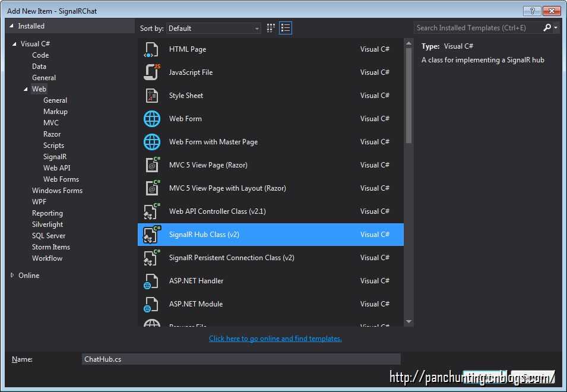Viewport: 567px width, 392px height.
Task: Expand the Online templates node
Action: point(12,275)
